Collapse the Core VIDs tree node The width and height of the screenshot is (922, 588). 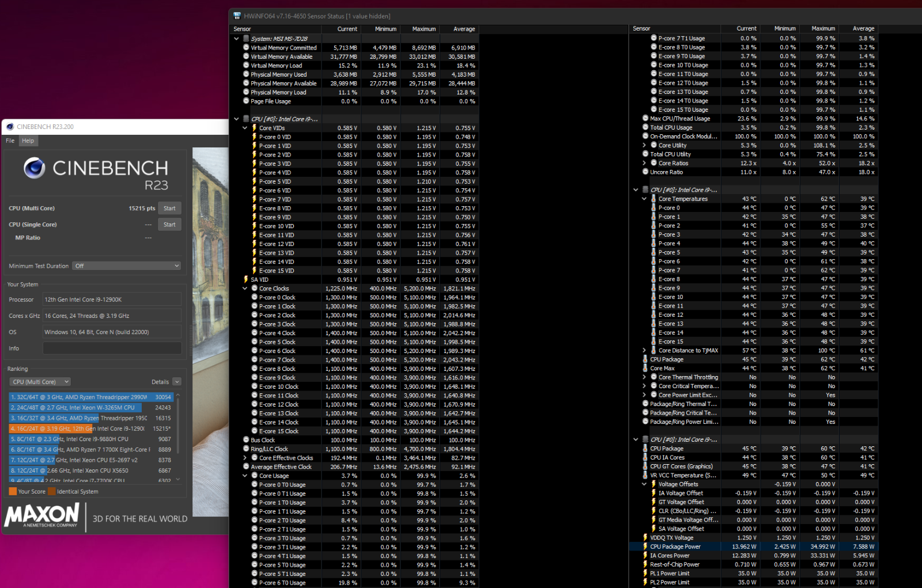245,128
